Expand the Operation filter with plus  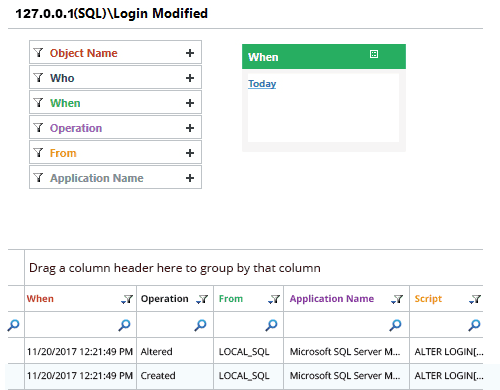click(190, 128)
